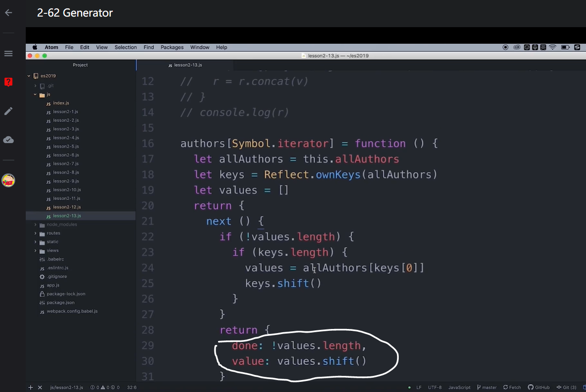Click the plus icon in the status bar
Screen dimensions: 586x392
coord(31,387)
